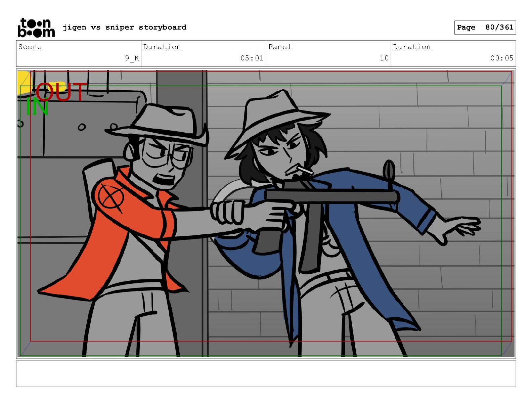Select the "Panel" header label
532x411 pixels.
coord(280,47)
